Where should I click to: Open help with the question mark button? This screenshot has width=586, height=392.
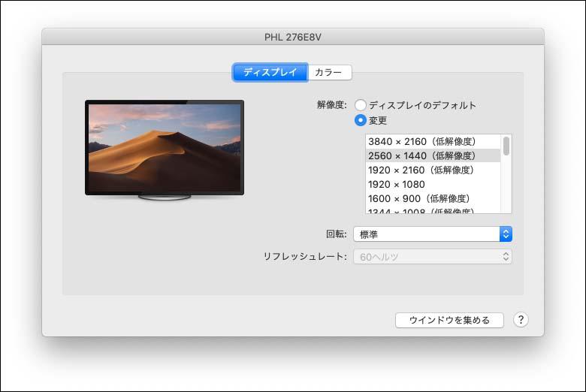point(521,320)
